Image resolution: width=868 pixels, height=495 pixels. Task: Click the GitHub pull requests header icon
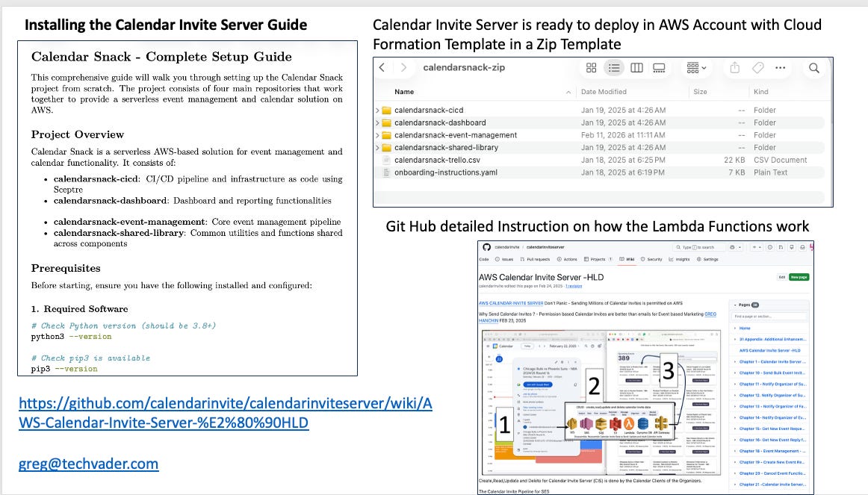[781, 247]
